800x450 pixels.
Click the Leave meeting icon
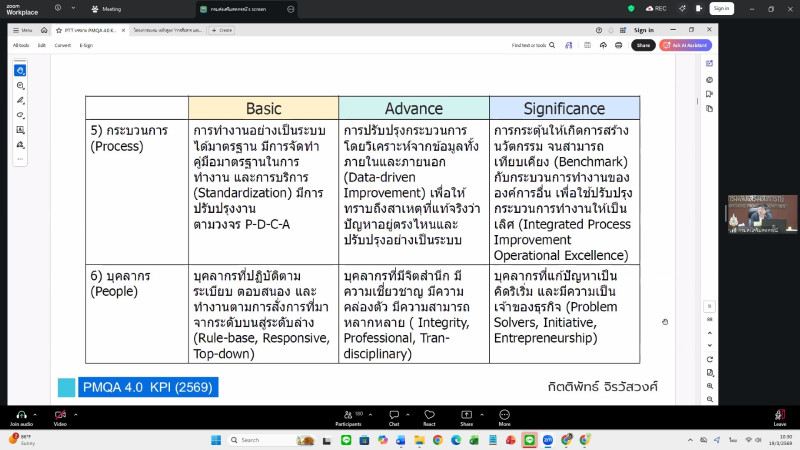tap(779, 414)
